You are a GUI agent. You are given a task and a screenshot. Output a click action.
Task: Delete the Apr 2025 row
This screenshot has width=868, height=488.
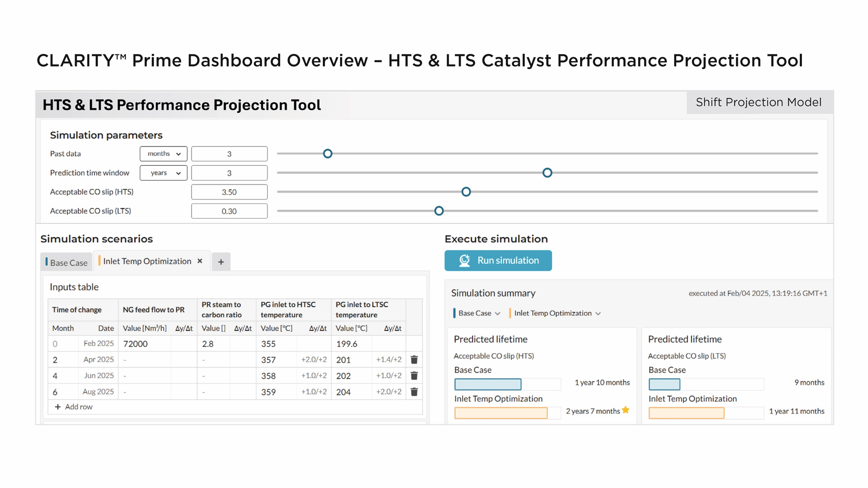coord(414,360)
